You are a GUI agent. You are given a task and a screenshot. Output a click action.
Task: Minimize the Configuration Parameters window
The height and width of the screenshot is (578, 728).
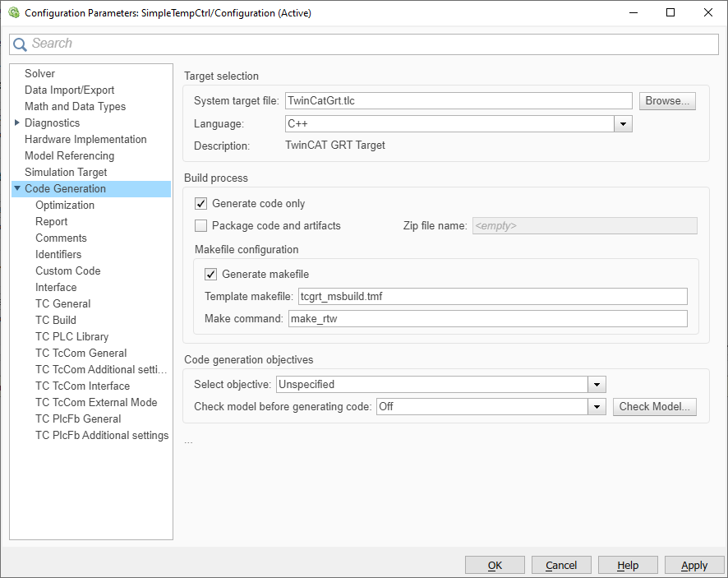point(634,12)
